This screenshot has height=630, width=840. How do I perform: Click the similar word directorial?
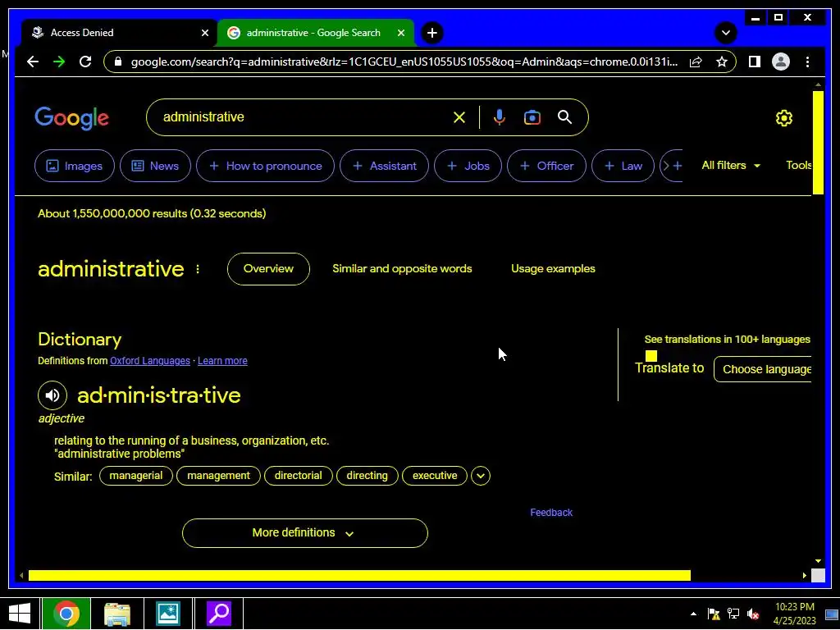point(299,476)
